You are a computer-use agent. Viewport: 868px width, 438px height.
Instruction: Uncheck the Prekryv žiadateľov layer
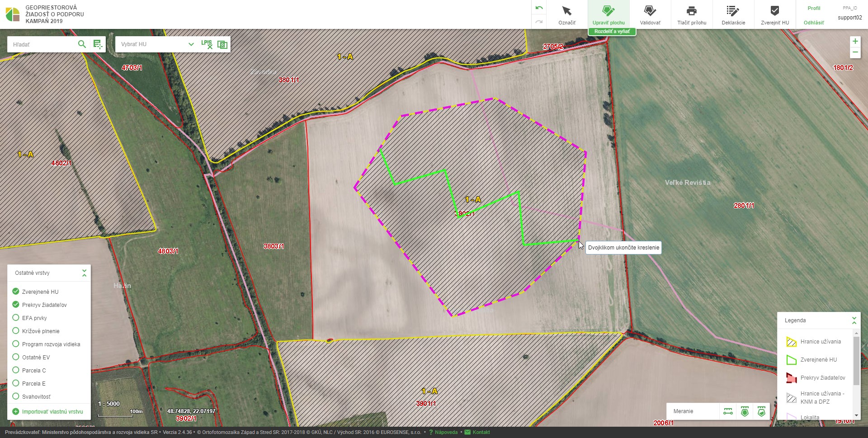point(16,305)
